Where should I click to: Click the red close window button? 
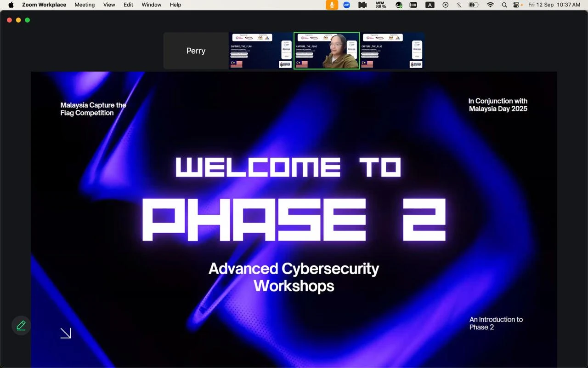[9, 20]
